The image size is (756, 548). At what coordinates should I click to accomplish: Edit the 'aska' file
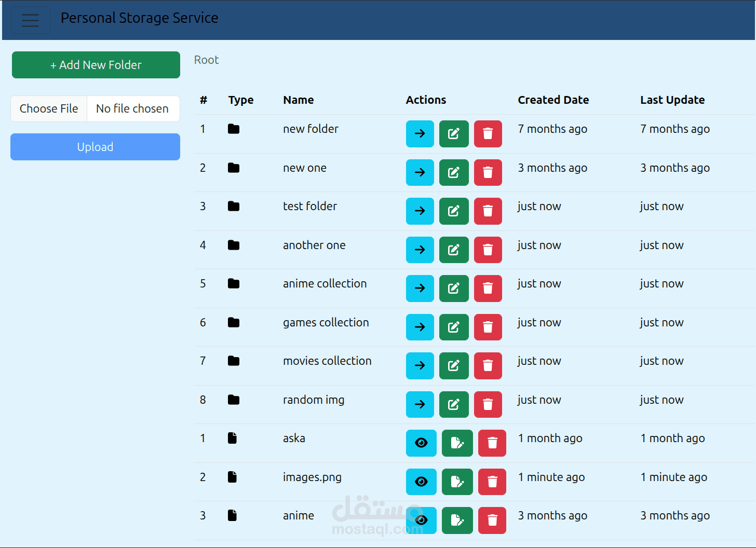pos(457,443)
